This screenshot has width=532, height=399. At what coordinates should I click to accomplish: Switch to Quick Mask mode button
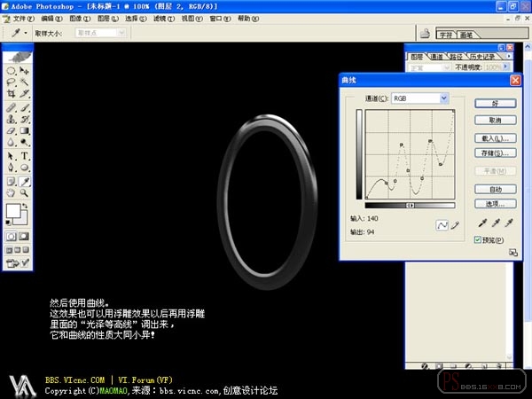[24, 236]
